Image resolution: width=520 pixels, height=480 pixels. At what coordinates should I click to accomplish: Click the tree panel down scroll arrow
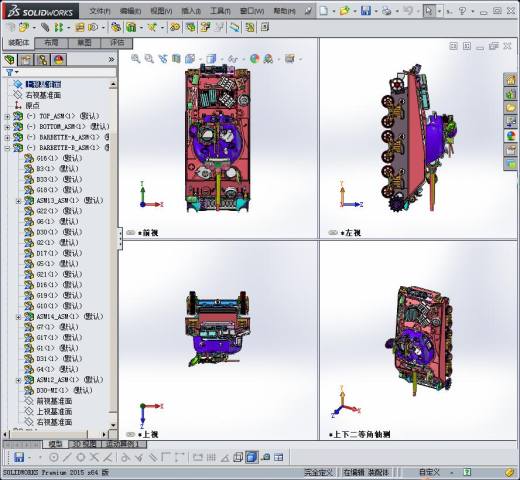click(113, 425)
